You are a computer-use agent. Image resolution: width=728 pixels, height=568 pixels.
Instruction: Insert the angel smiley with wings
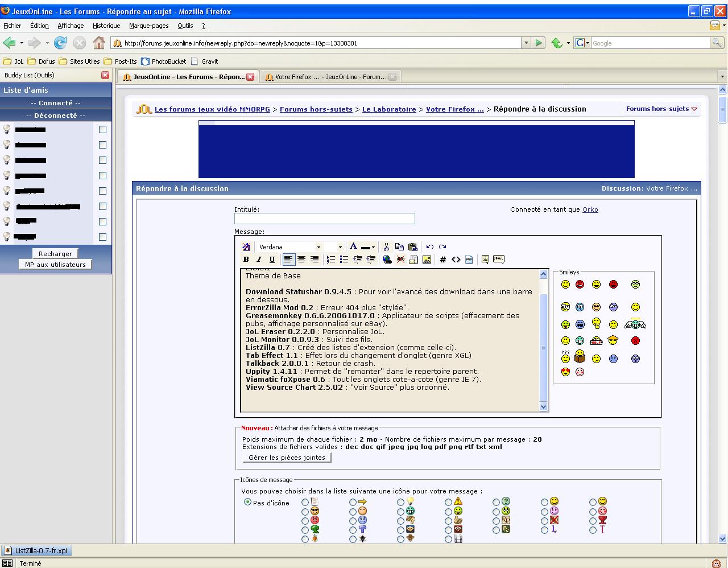click(635, 324)
